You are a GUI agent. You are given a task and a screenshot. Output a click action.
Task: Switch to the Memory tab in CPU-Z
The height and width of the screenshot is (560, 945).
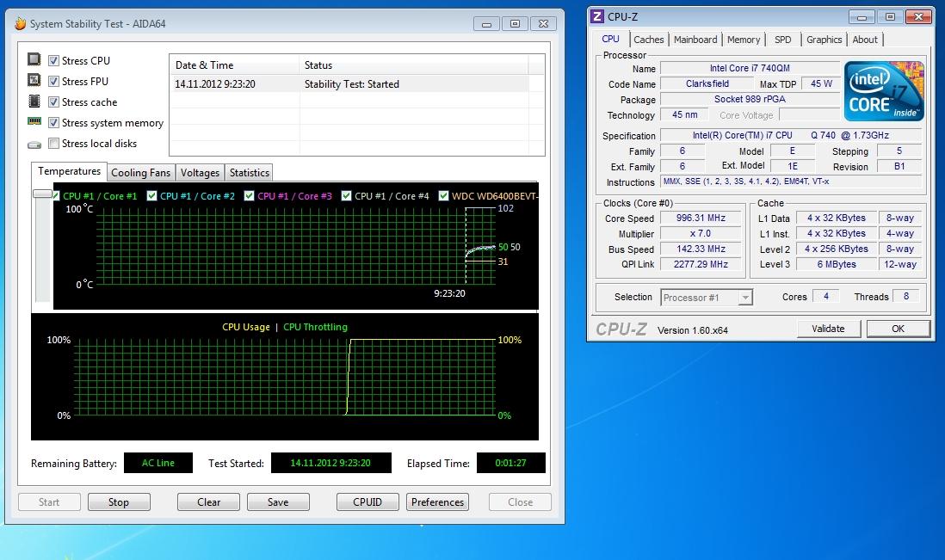(744, 40)
